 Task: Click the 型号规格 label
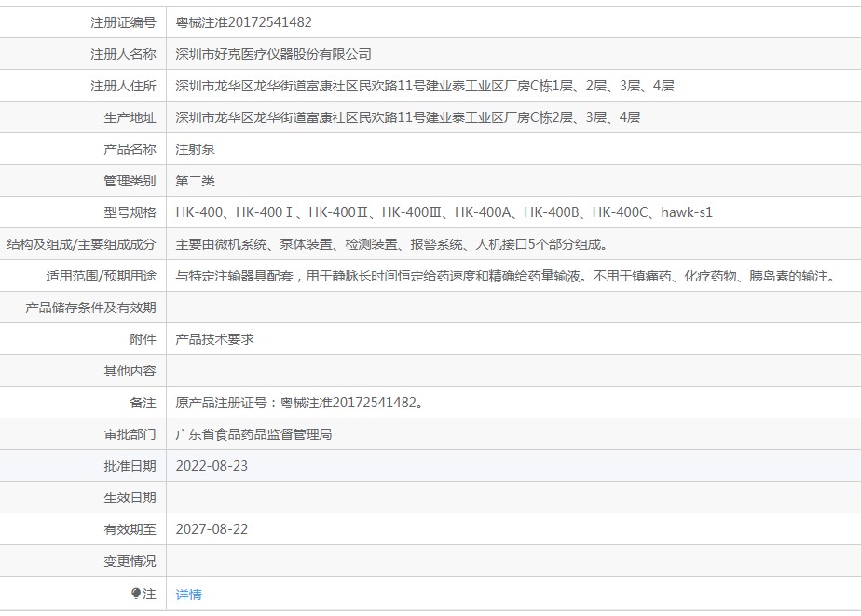[130, 212]
